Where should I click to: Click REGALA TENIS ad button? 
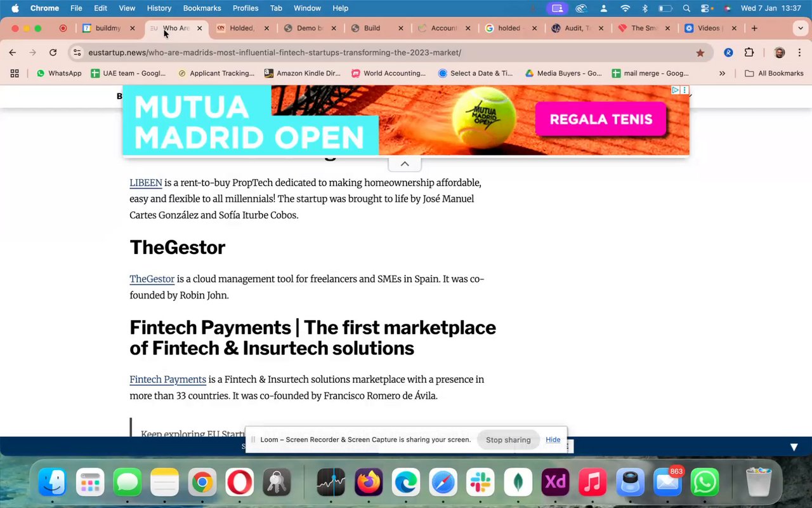tap(601, 119)
